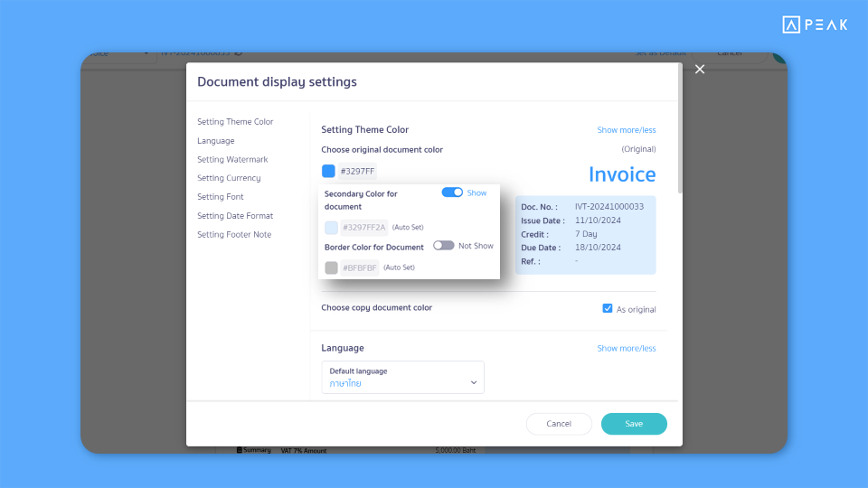Click the Save button
This screenshot has height=488, width=868.
click(x=634, y=424)
